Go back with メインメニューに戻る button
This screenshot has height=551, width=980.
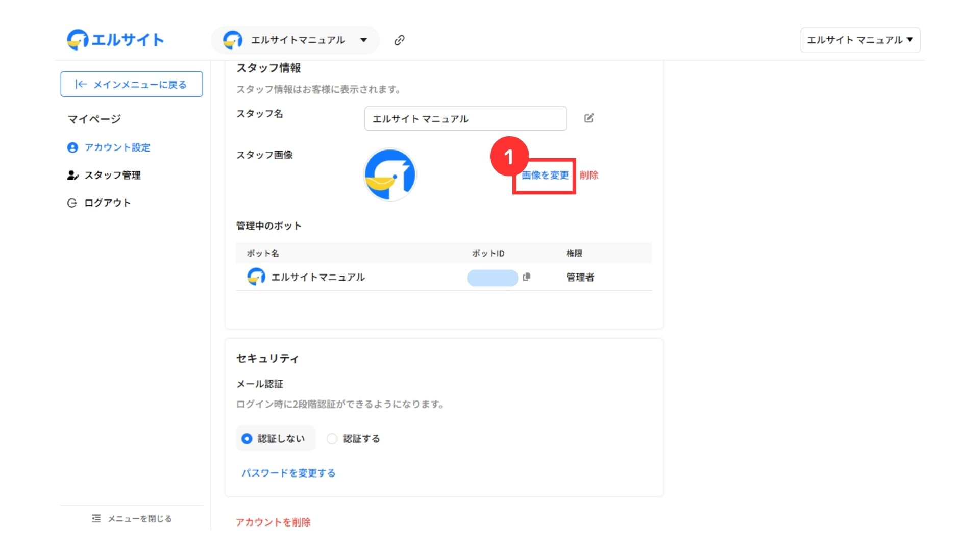tap(132, 84)
